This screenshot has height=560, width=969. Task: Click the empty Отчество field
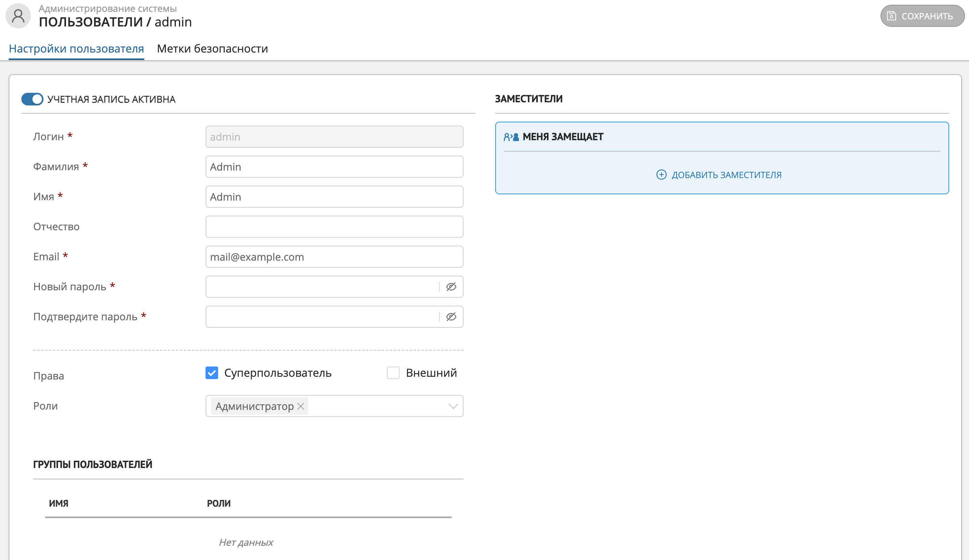click(334, 227)
